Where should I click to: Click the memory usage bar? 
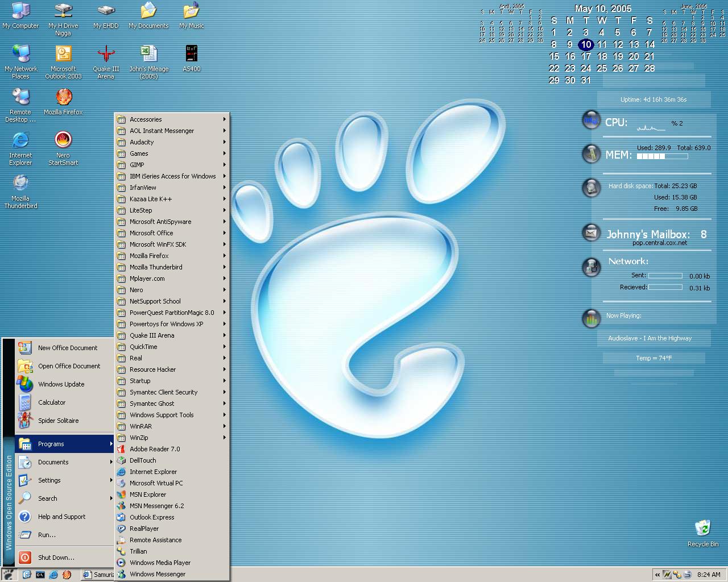[x=662, y=156]
